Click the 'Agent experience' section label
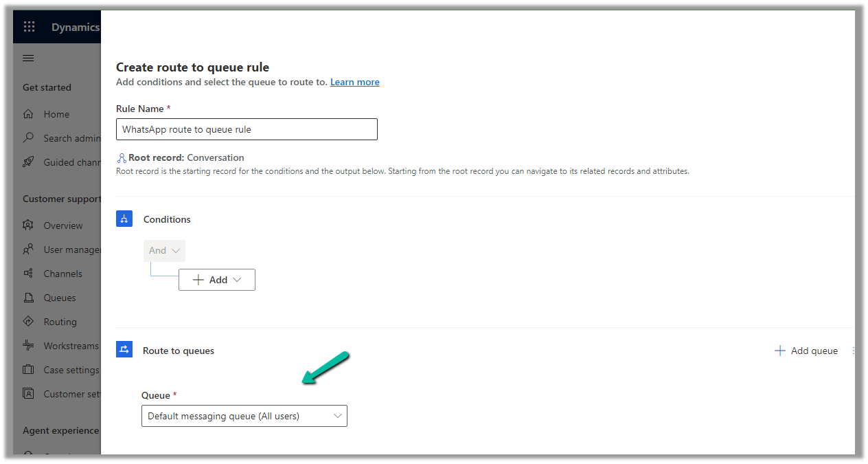The height and width of the screenshot is (464, 868). click(61, 430)
